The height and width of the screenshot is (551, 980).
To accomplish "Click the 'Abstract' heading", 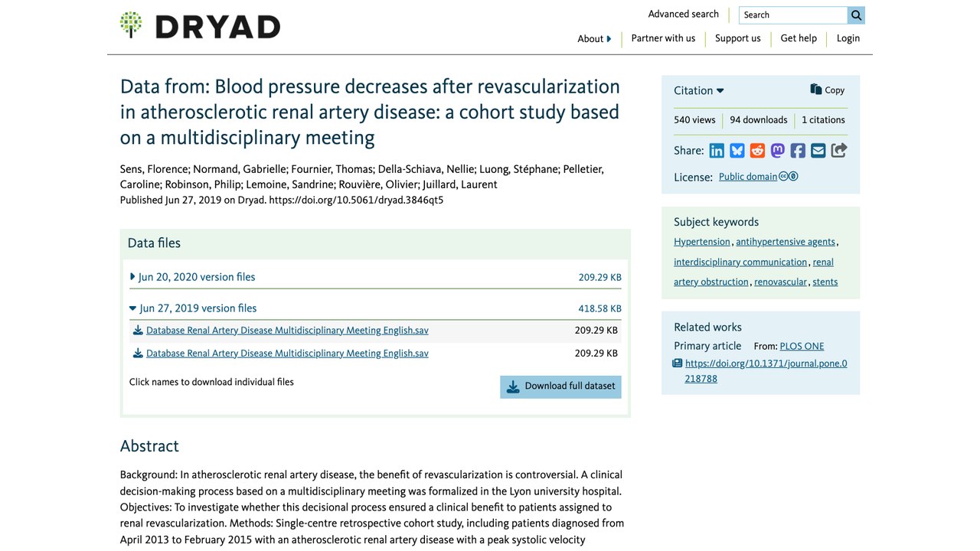I will (x=149, y=446).
